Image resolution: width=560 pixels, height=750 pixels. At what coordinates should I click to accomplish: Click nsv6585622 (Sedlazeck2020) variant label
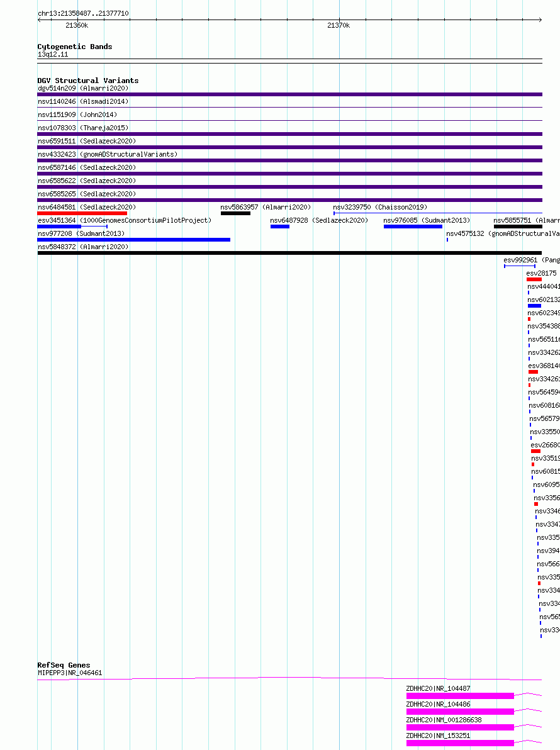87,181
